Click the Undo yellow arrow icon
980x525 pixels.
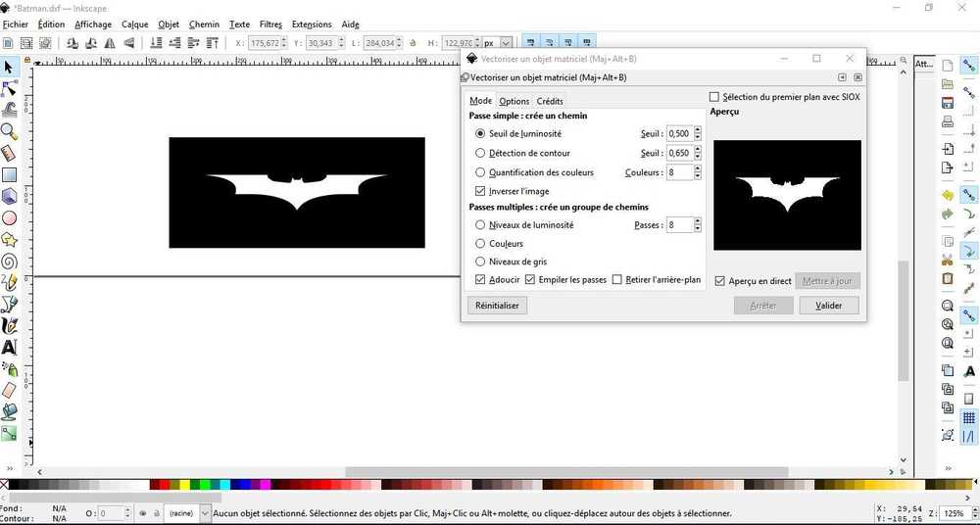pyautogui.click(x=948, y=195)
